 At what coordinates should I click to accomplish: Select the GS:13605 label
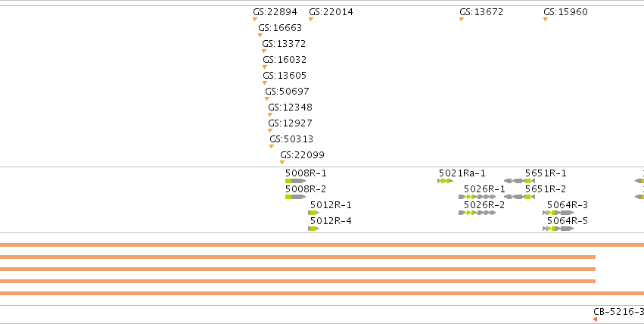pos(285,76)
